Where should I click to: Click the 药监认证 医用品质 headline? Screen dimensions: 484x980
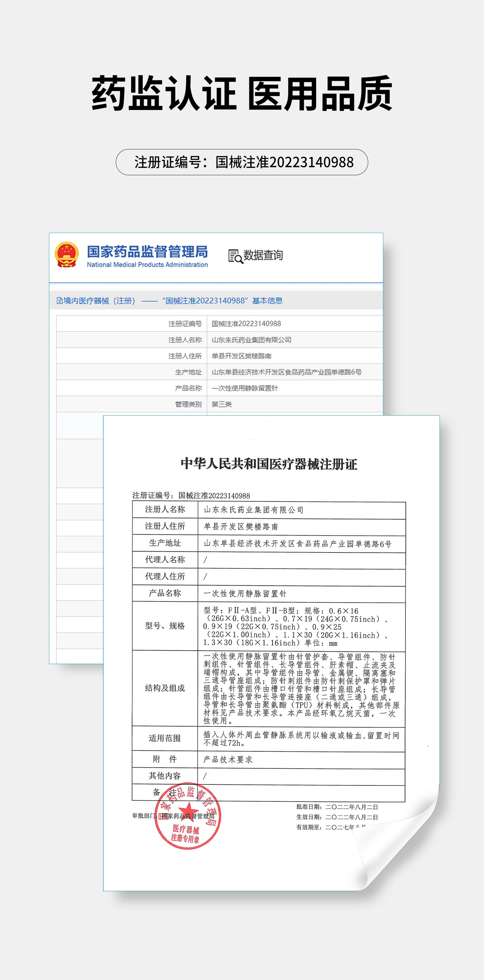(x=242, y=93)
